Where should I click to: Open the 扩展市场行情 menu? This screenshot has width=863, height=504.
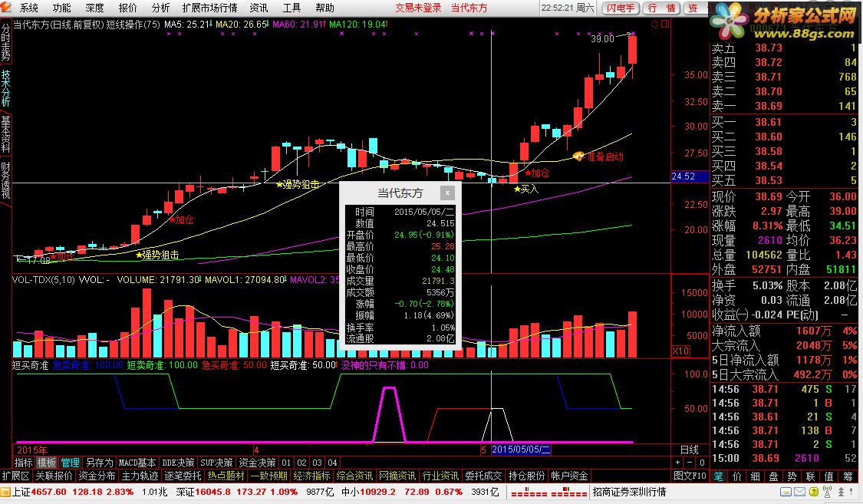pyautogui.click(x=209, y=8)
